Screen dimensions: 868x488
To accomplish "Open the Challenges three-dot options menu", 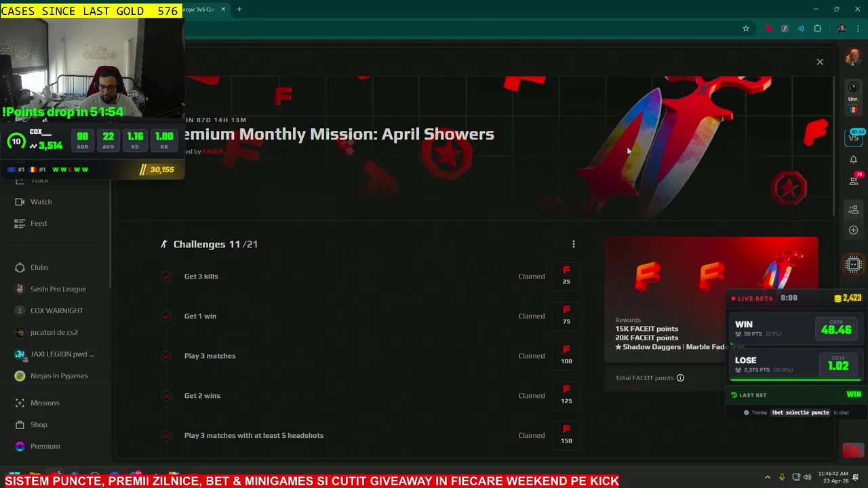I will (x=574, y=244).
